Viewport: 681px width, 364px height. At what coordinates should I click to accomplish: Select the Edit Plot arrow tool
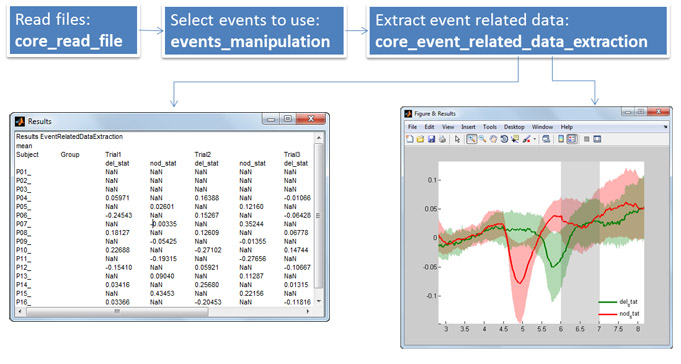coord(457,139)
